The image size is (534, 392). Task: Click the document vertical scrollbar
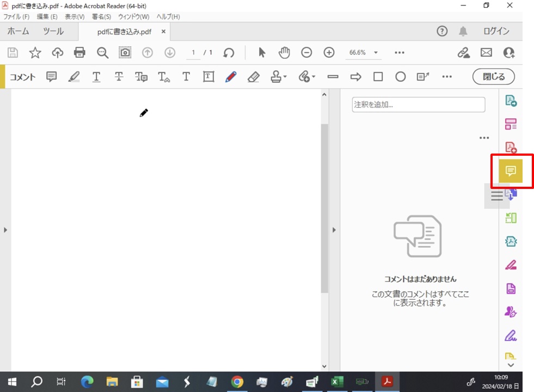(x=324, y=209)
